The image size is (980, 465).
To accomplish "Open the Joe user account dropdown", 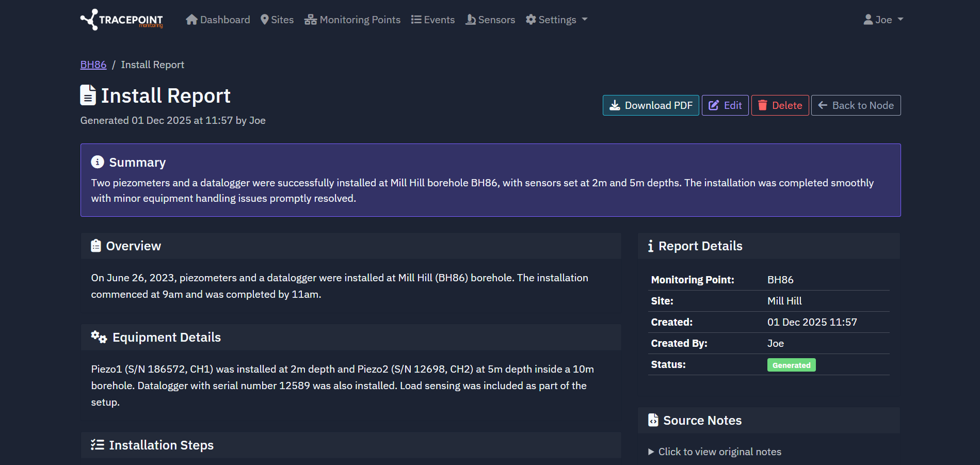I will tap(883, 19).
